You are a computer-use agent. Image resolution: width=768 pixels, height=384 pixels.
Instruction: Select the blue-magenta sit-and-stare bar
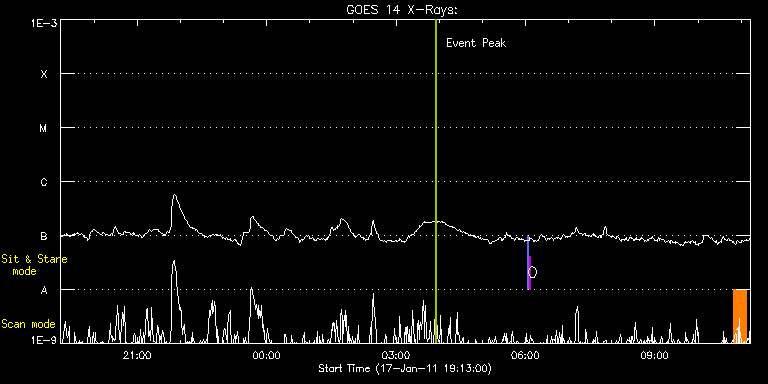point(528,263)
